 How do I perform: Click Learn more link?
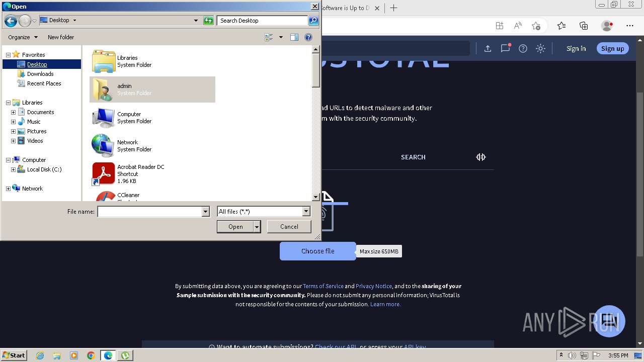(385, 304)
